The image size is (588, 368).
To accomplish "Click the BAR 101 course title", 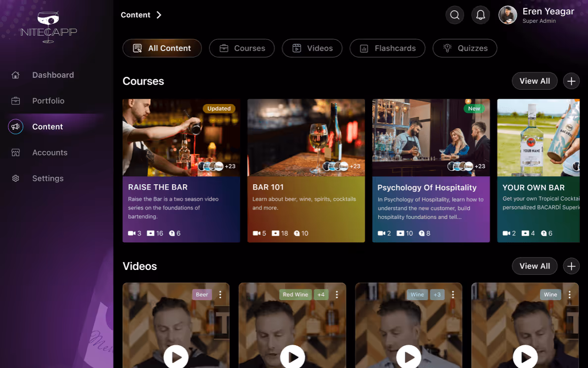I will [268, 187].
